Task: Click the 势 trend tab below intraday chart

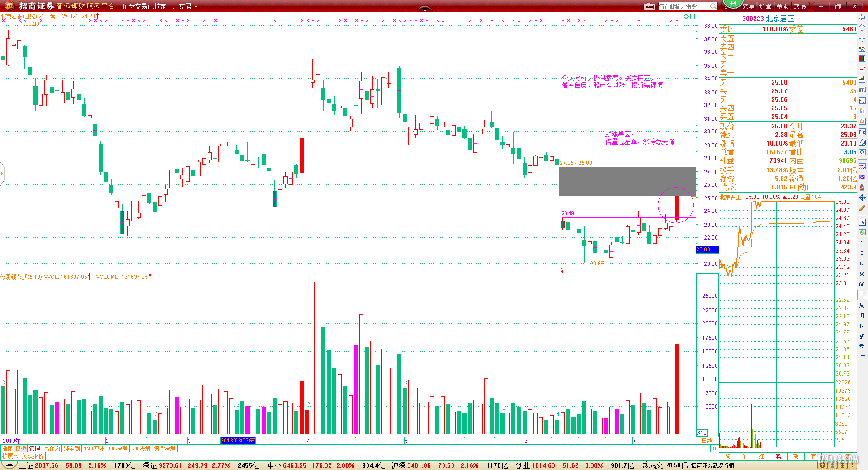Action: pyautogui.click(x=779, y=456)
